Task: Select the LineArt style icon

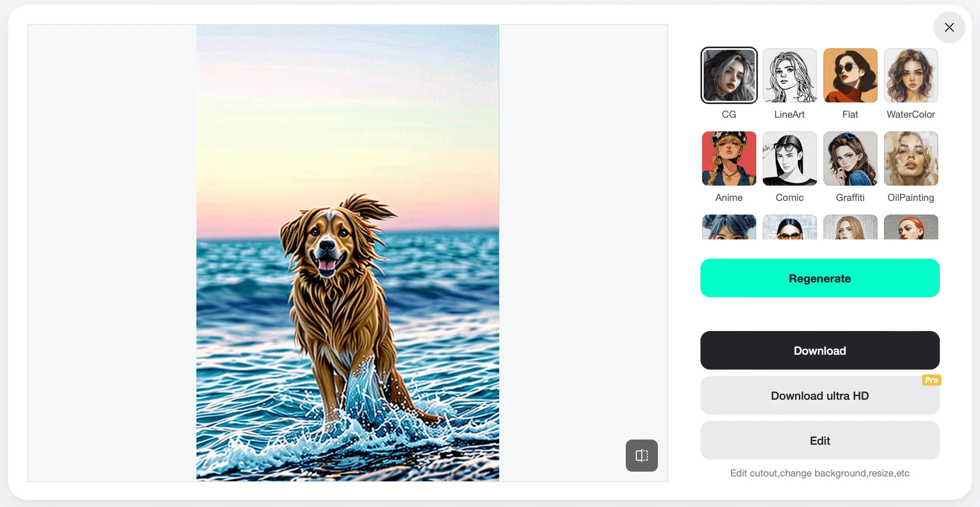Action: coord(789,75)
